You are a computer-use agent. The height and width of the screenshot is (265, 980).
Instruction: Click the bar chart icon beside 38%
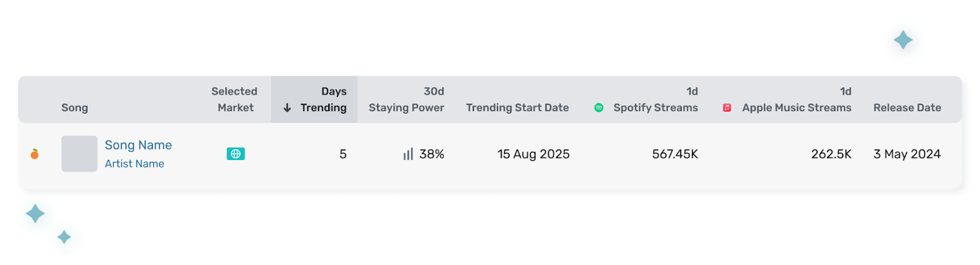pos(408,154)
